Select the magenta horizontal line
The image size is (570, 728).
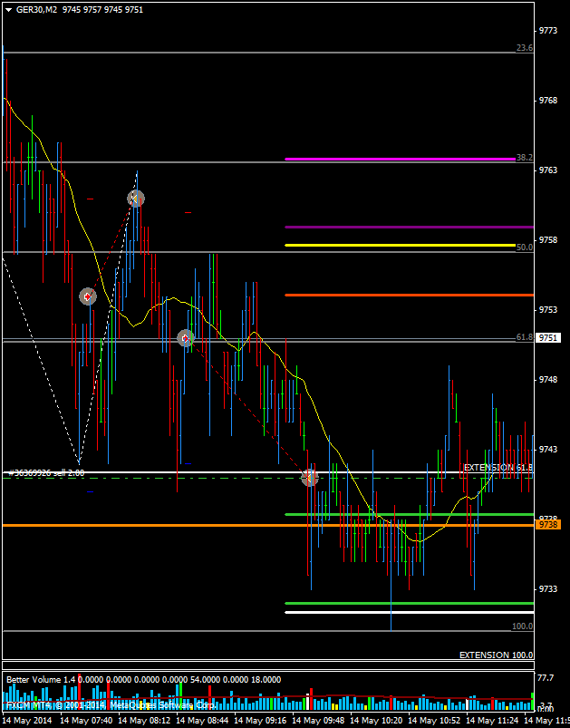(x=399, y=159)
